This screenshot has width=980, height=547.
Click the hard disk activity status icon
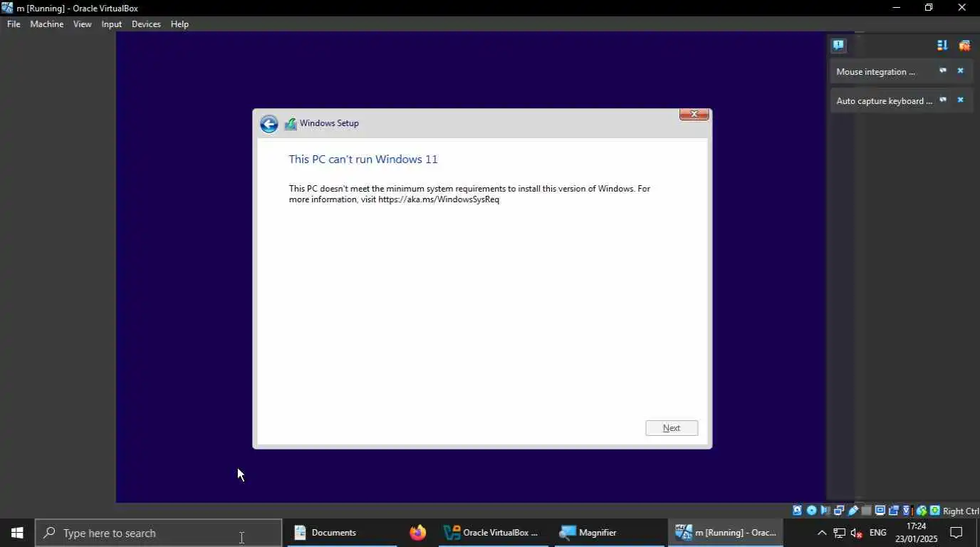[798, 511]
